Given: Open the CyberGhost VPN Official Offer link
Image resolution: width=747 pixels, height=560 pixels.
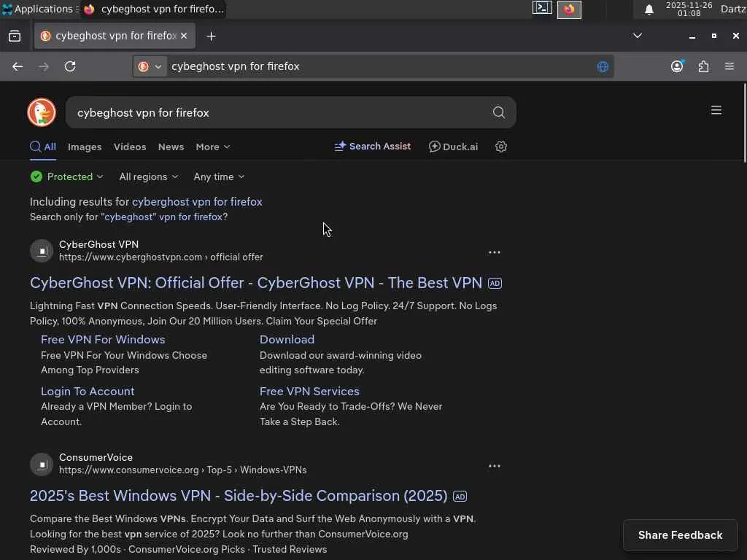Looking at the screenshot, I should [x=256, y=283].
